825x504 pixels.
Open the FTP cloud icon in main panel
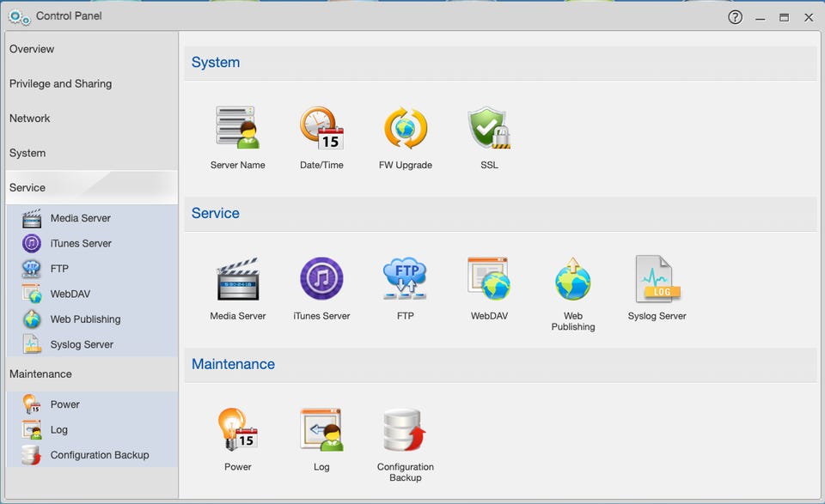[405, 278]
